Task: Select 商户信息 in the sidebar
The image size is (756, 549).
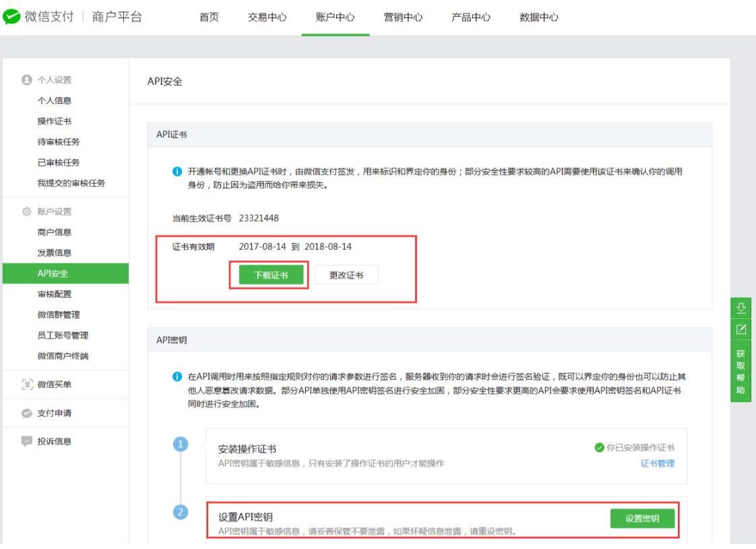Action: tap(55, 232)
